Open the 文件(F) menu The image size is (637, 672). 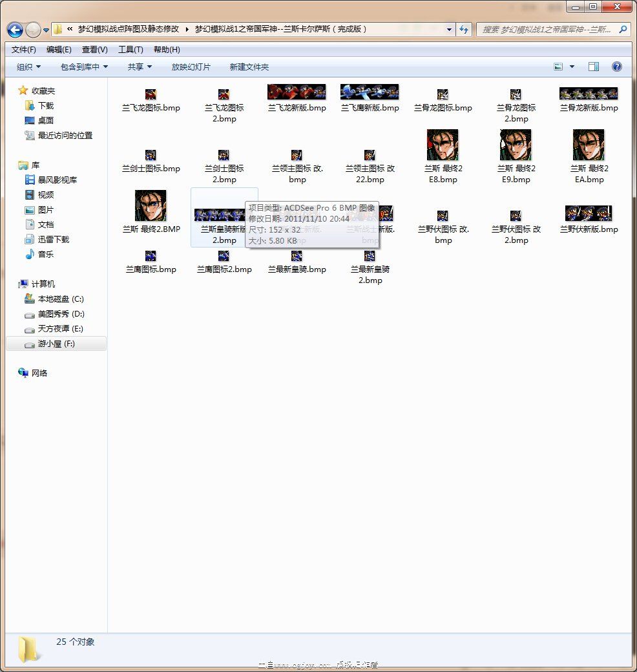pos(23,49)
